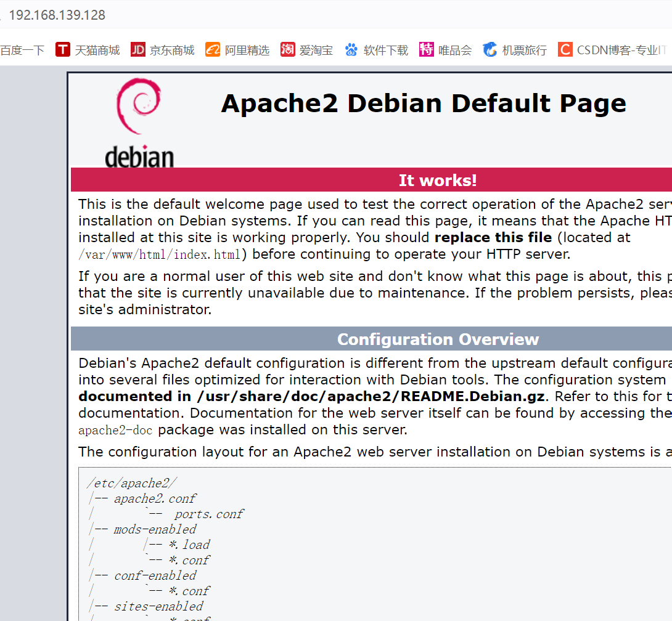Open the 软件下载 bookmark label
672x621 pixels.
pyautogui.click(x=386, y=50)
